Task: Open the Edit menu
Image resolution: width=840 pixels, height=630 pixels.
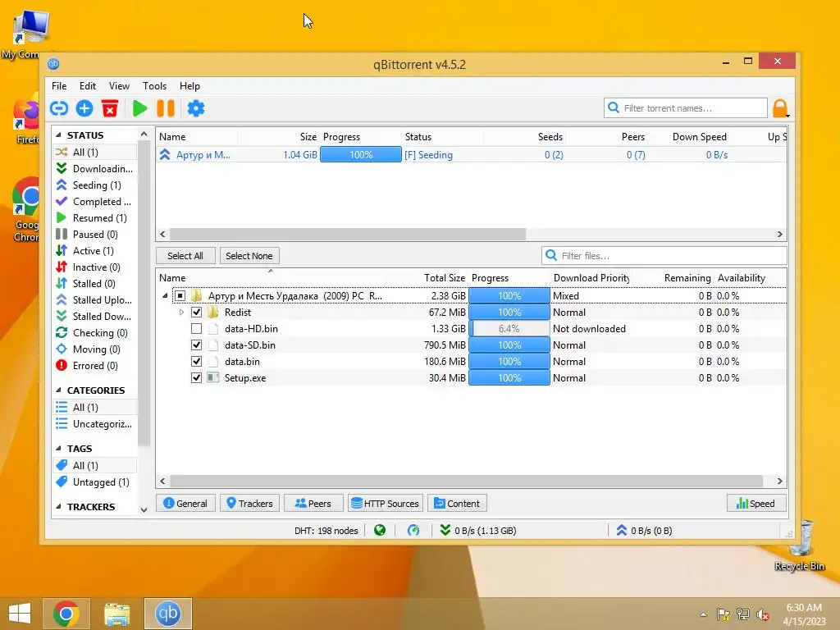Action: [x=87, y=85]
